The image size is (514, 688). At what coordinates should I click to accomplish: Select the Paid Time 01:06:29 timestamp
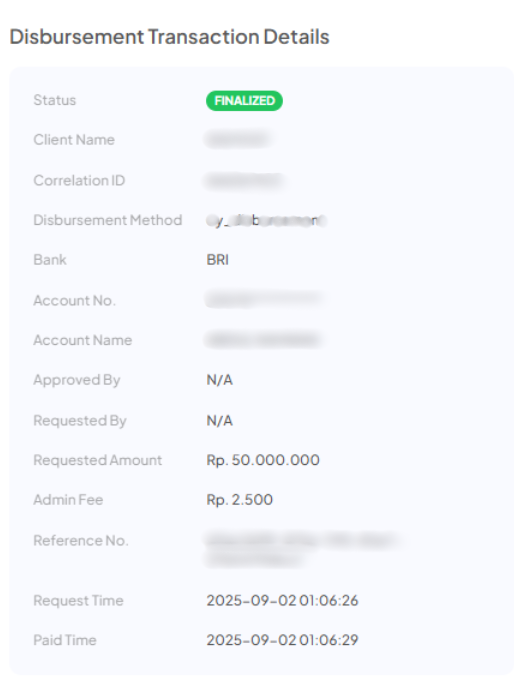coord(282,640)
